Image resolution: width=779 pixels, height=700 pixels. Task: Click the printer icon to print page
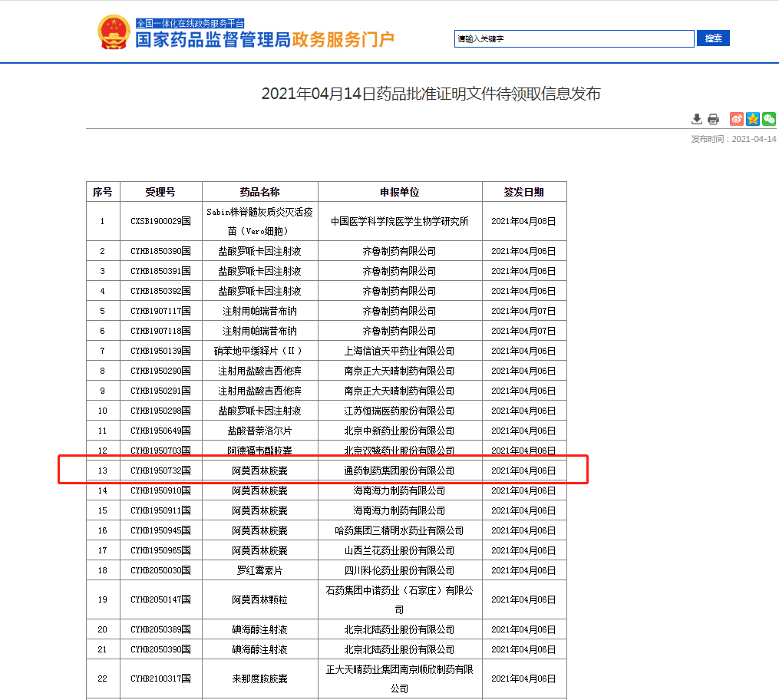[x=713, y=119]
